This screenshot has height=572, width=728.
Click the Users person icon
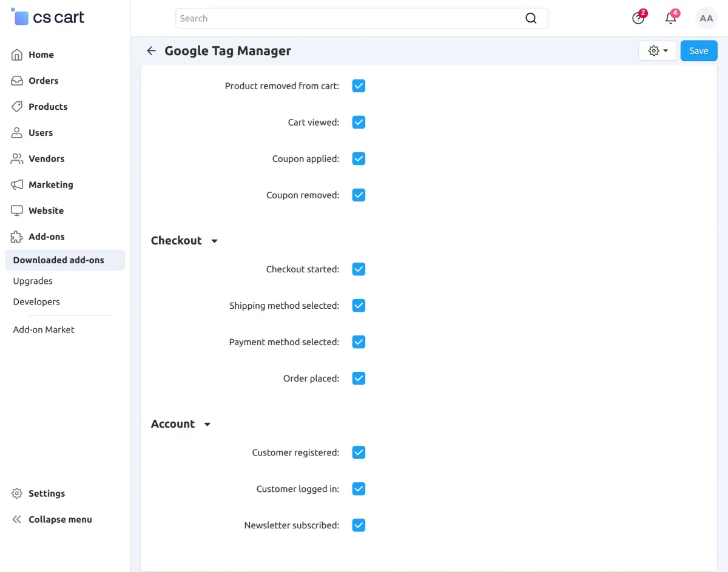(17, 133)
